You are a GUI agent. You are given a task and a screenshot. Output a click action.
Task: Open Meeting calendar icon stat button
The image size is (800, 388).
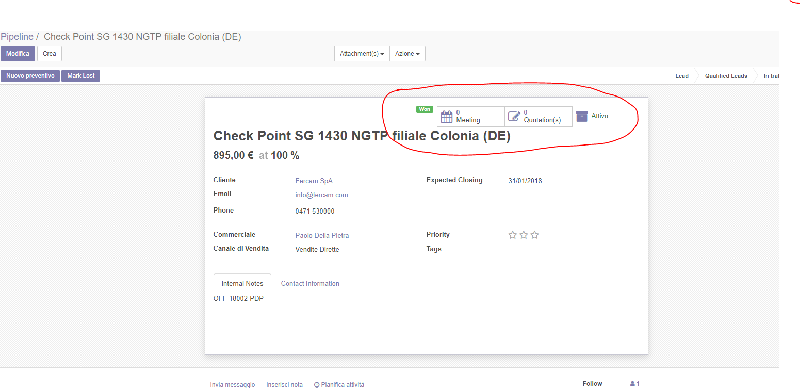pyautogui.click(x=470, y=116)
